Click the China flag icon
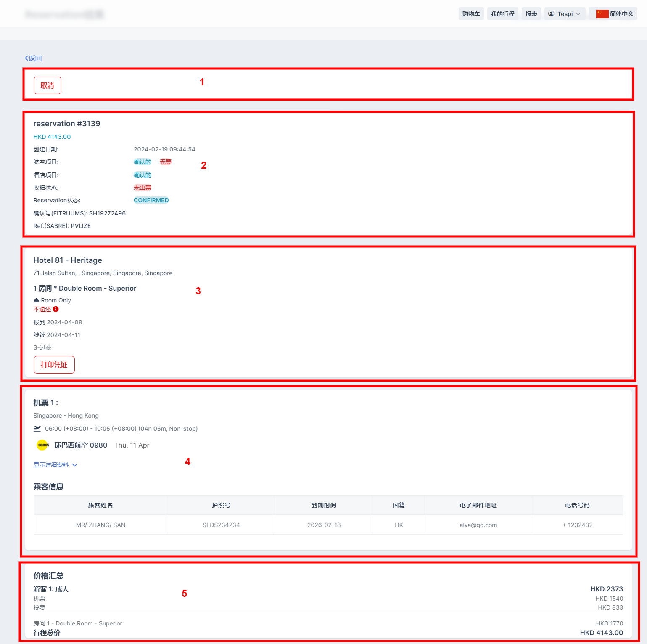Viewport: 647px width, 644px height. tap(602, 14)
